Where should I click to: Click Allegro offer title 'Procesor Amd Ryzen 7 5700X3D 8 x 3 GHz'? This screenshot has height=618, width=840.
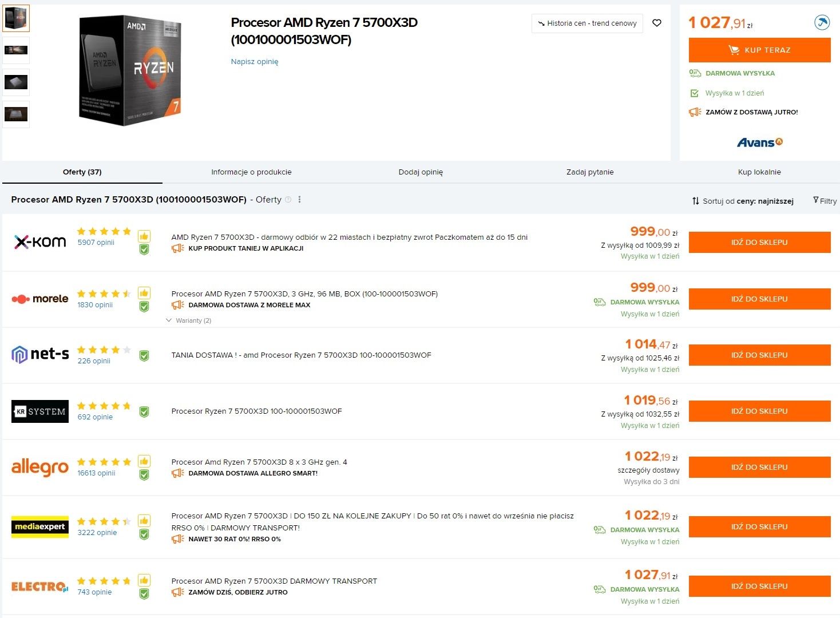click(x=259, y=462)
